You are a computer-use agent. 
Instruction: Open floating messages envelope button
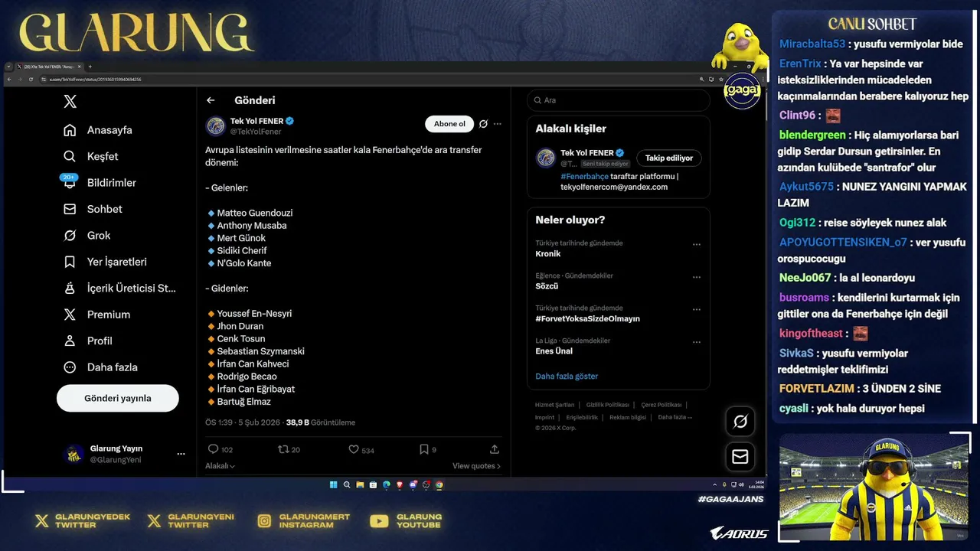point(740,456)
